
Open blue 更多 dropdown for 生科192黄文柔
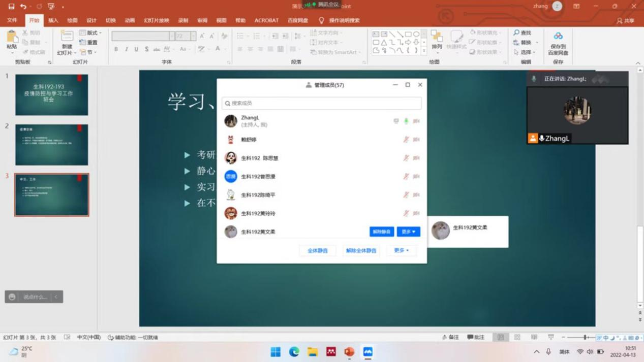point(408,232)
